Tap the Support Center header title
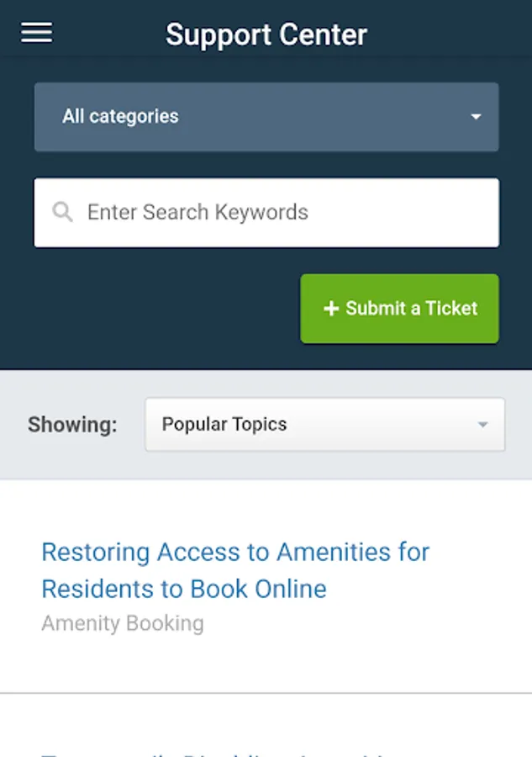Screen dimensions: 532x757 click(x=266, y=34)
